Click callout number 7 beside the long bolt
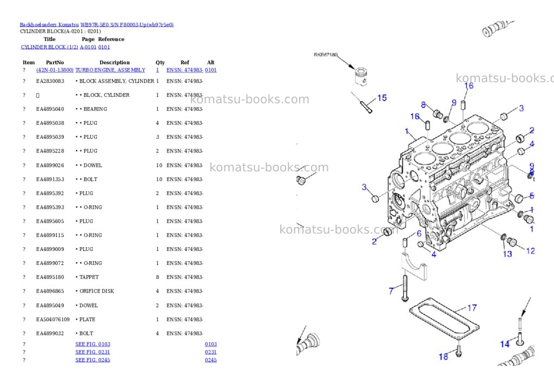This screenshot has width=554, height=392. (391, 291)
